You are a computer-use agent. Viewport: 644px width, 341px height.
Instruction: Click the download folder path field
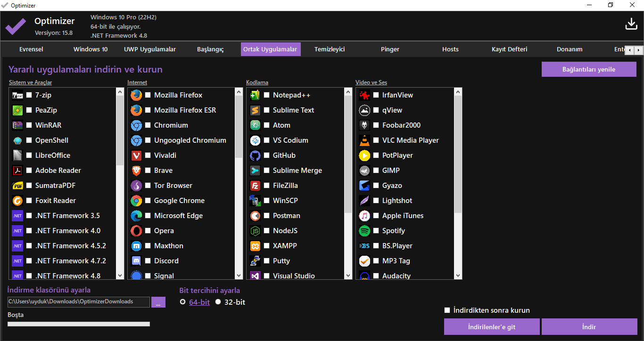(79, 302)
